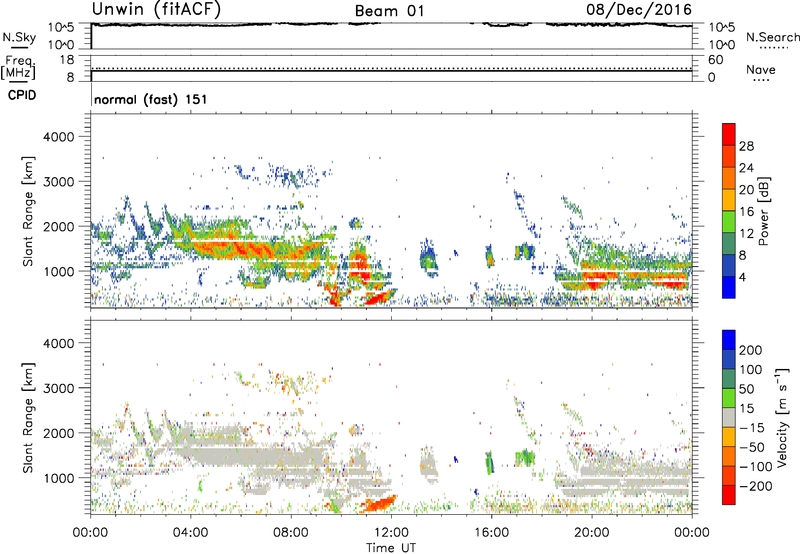Click the velocity panel "Slant Range [km]" label
This screenshot has width=800, height=554.
(28, 417)
